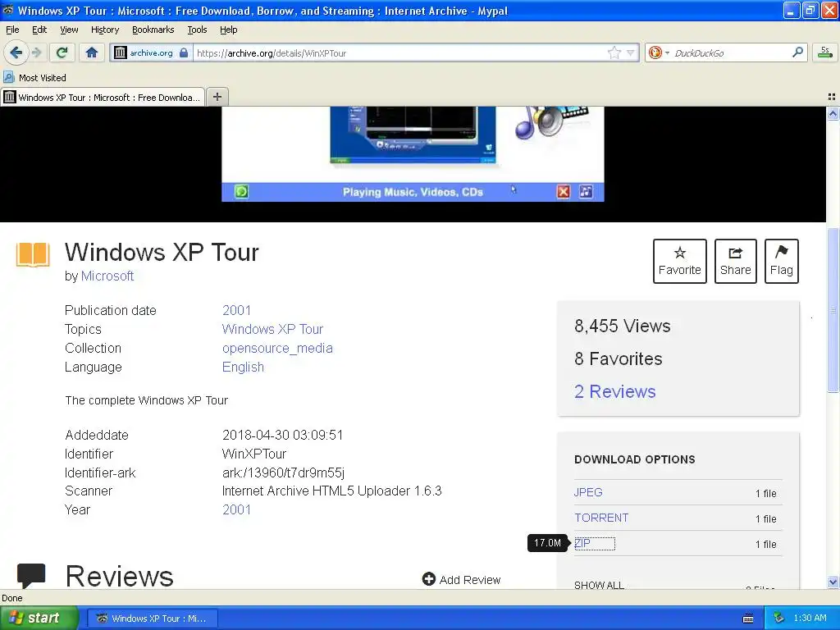
Task: Click the Reviews speech bubble icon
Action: click(x=31, y=575)
